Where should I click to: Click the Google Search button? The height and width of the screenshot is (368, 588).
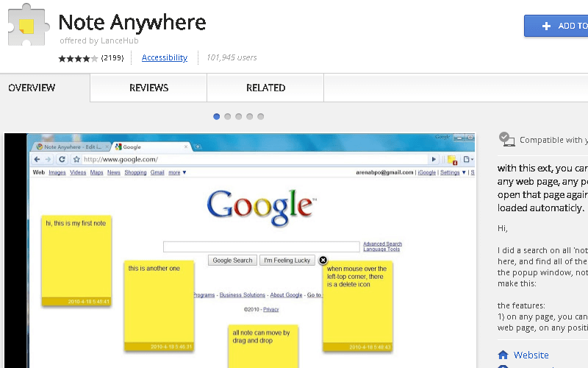[x=232, y=261]
